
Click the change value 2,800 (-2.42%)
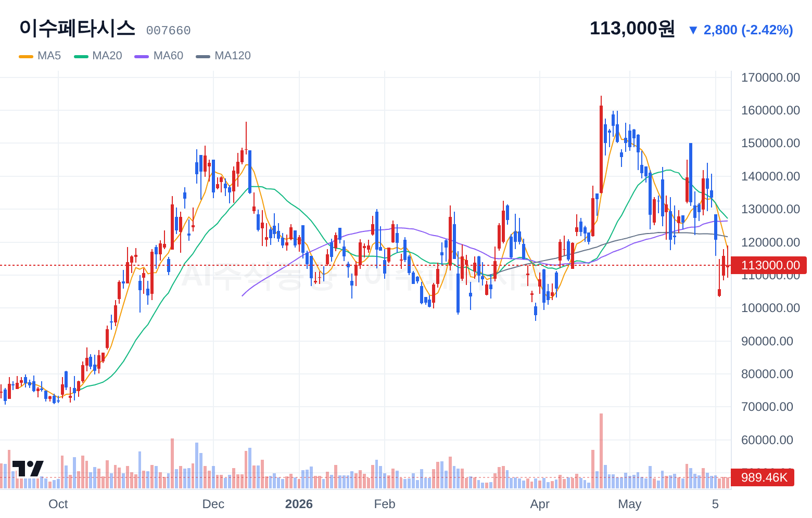(x=748, y=30)
